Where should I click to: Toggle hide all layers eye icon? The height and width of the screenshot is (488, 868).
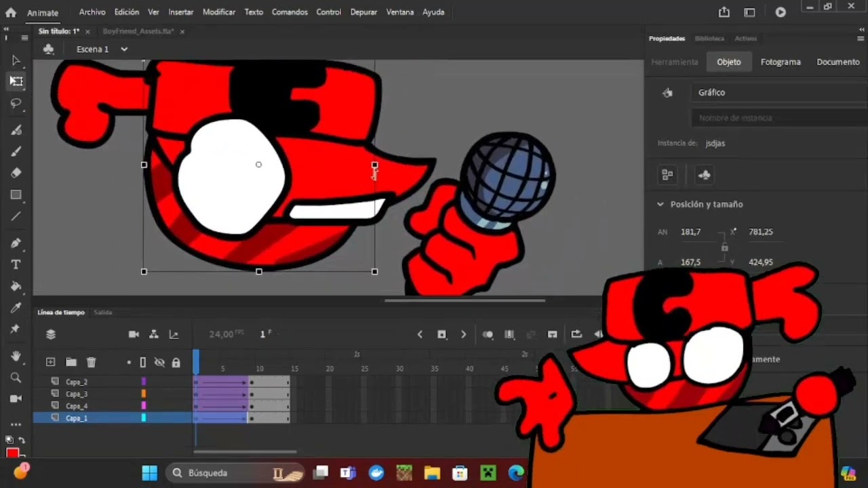tap(159, 363)
